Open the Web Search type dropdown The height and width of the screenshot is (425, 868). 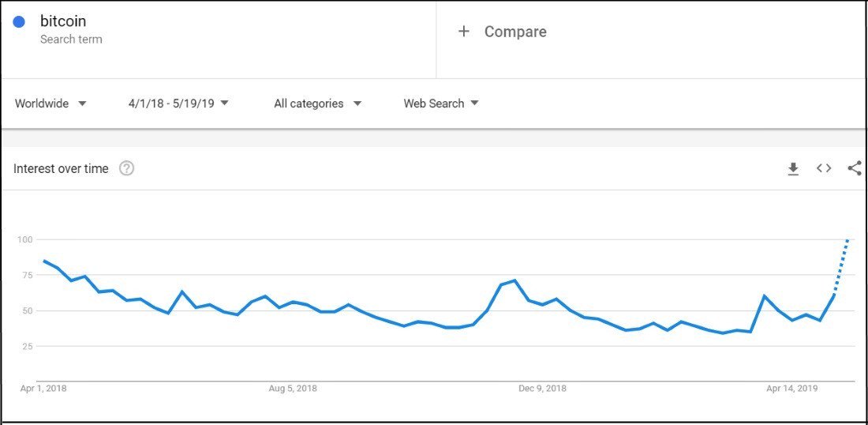[441, 103]
